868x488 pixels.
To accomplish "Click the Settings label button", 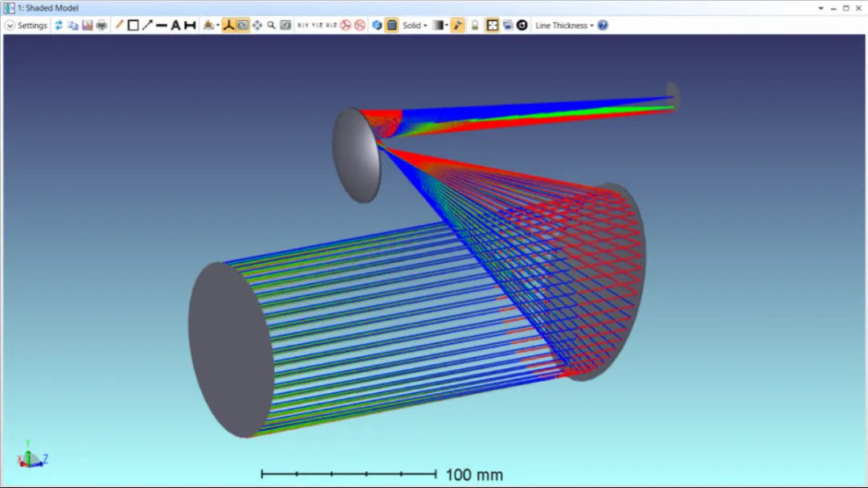I will 33,25.
